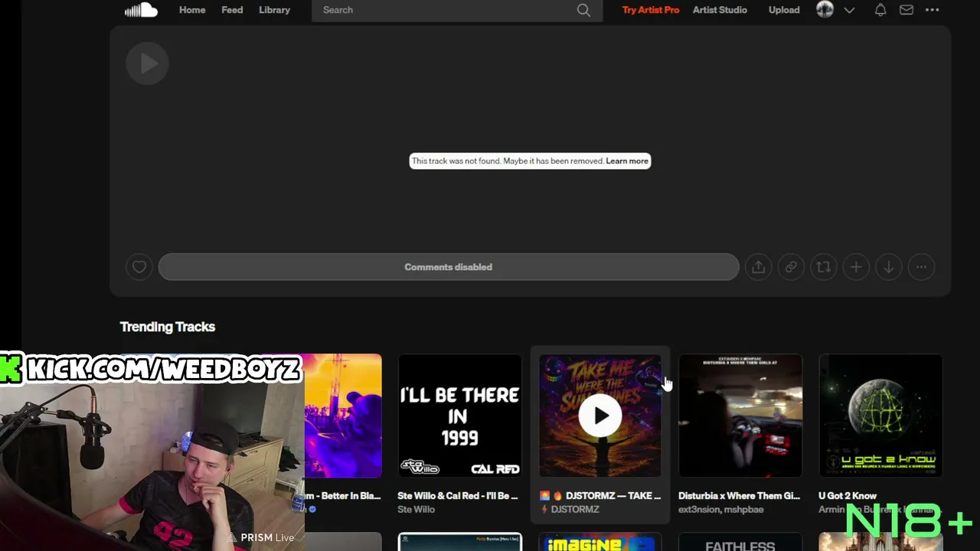The width and height of the screenshot is (980, 551).
Task: Open Artist Studio
Action: pyautogui.click(x=720, y=10)
